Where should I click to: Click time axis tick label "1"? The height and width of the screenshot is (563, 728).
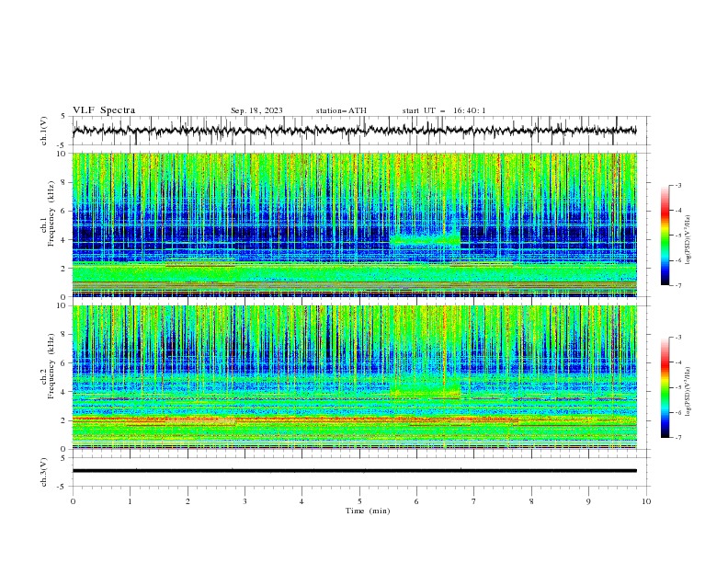[130, 501]
